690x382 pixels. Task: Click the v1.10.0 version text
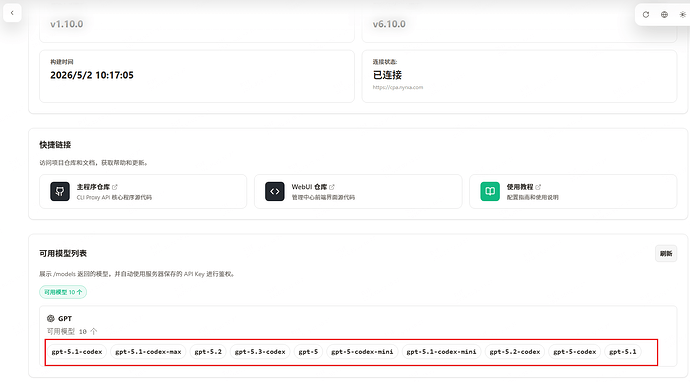66,24
